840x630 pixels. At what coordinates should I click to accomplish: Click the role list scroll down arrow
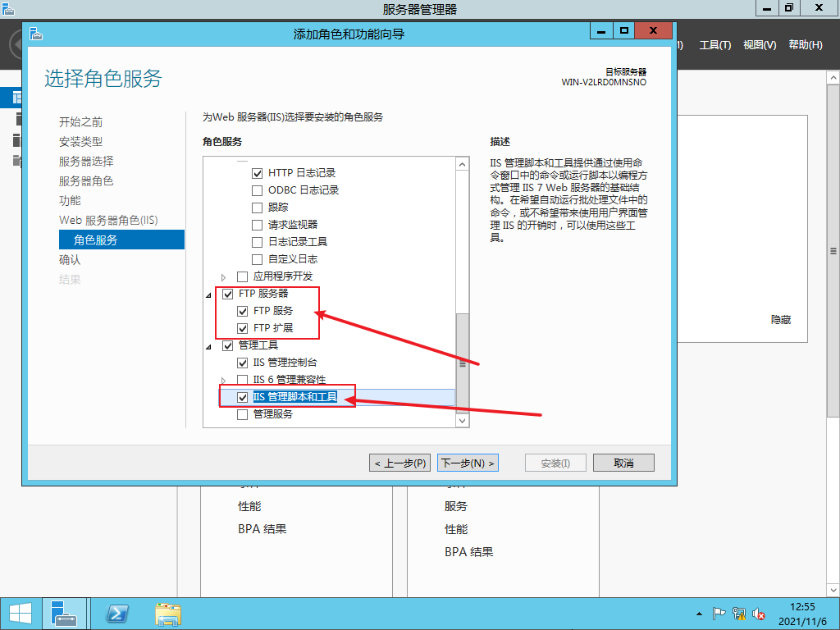(463, 421)
